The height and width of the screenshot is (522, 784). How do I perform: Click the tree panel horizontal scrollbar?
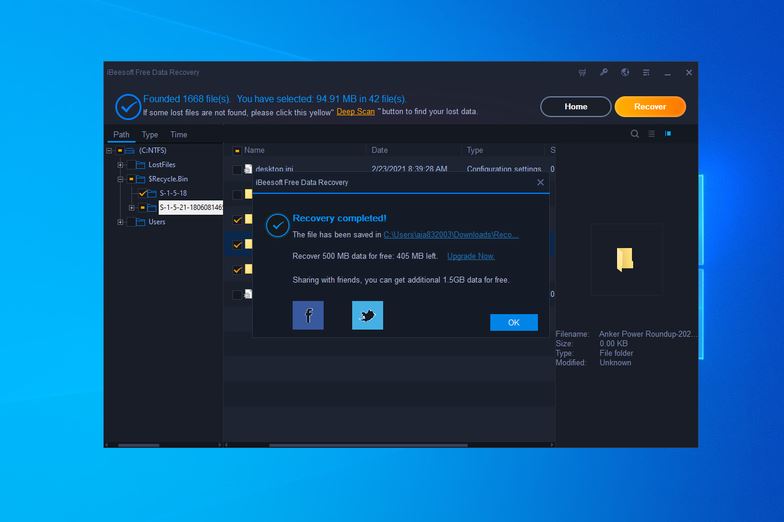138,445
